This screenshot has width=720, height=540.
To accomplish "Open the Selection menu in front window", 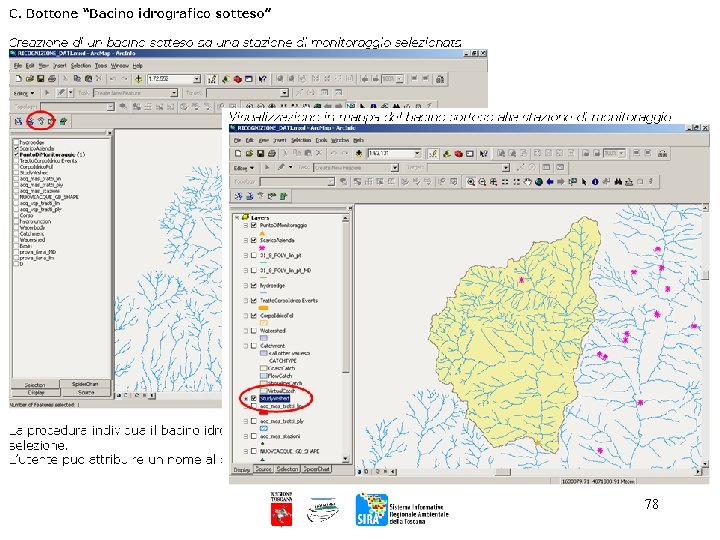I will coord(301,140).
